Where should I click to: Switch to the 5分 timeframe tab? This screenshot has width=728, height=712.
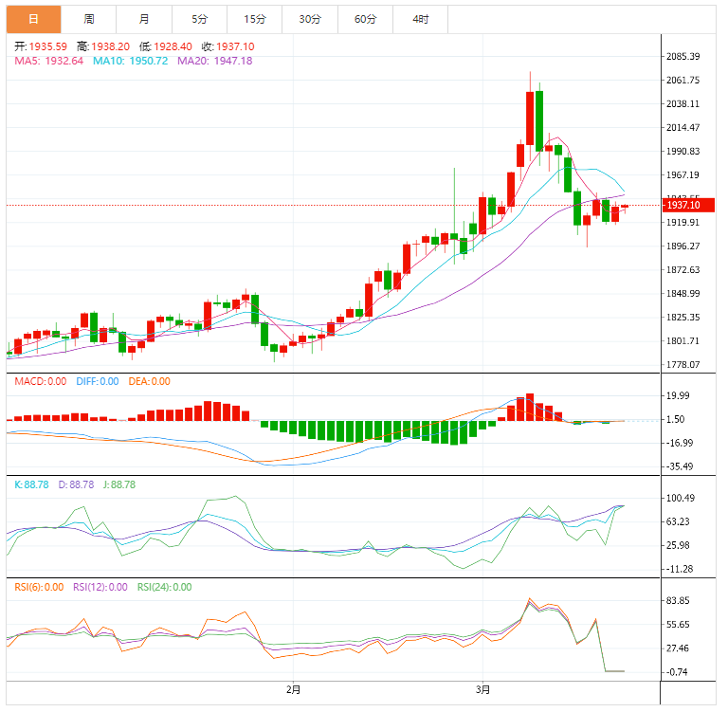coord(199,19)
